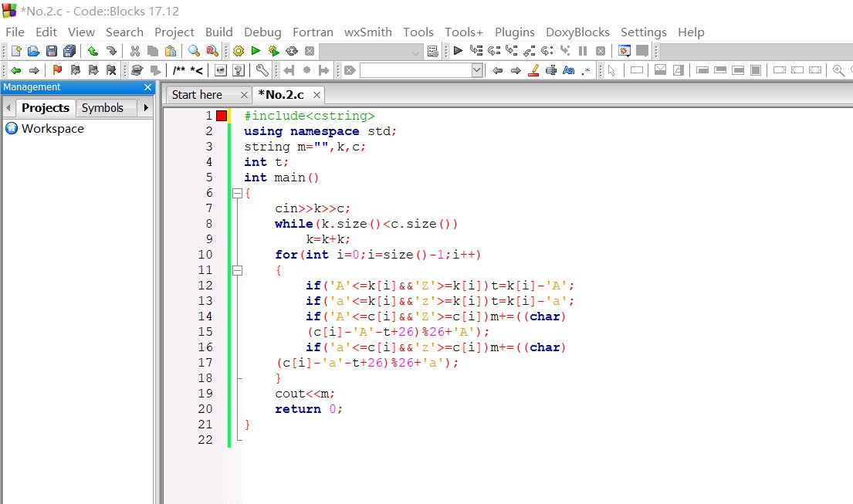The height and width of the screenshot is (504, 853).
Task: Click the Cut scissors icon
Action: pyautogui.click(x=134, y=51)
